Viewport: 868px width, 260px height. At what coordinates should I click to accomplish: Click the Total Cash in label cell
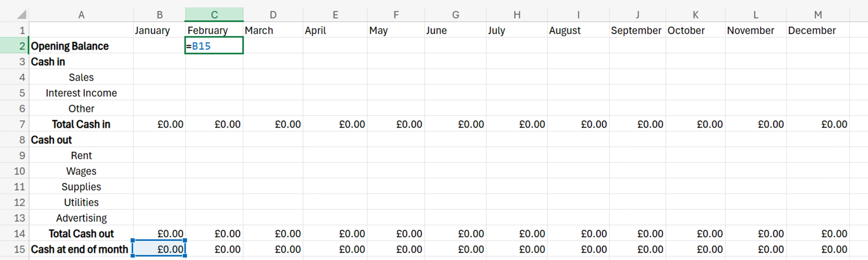(x=81, y=124)
